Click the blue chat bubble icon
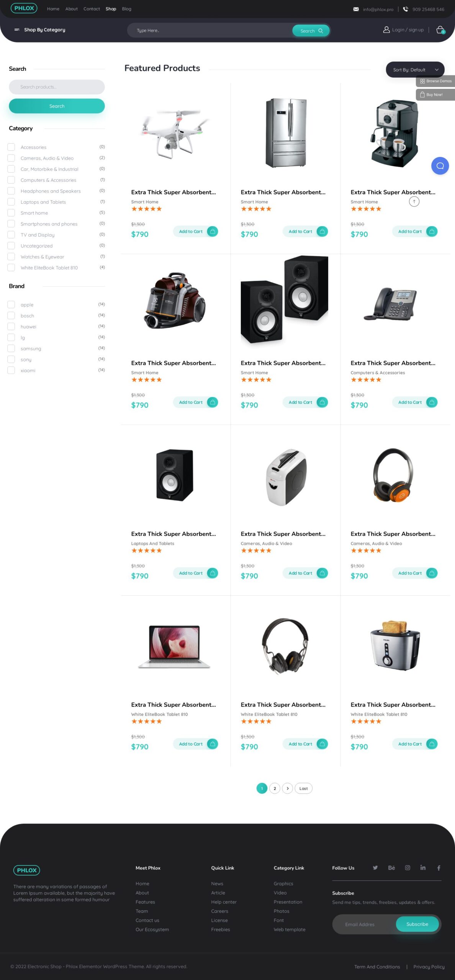 (x=440, y=166)
